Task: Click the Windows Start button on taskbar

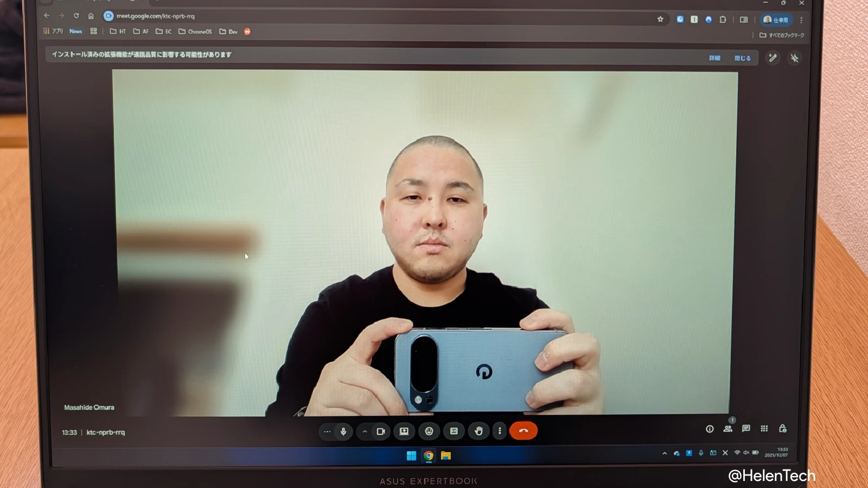Action: 411,455
